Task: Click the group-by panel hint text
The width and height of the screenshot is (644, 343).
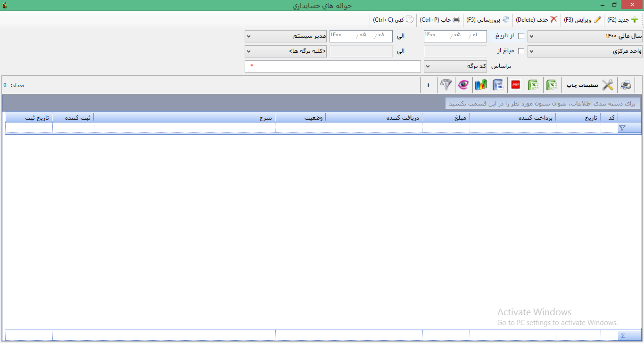Action: click(x=542, y=103)
